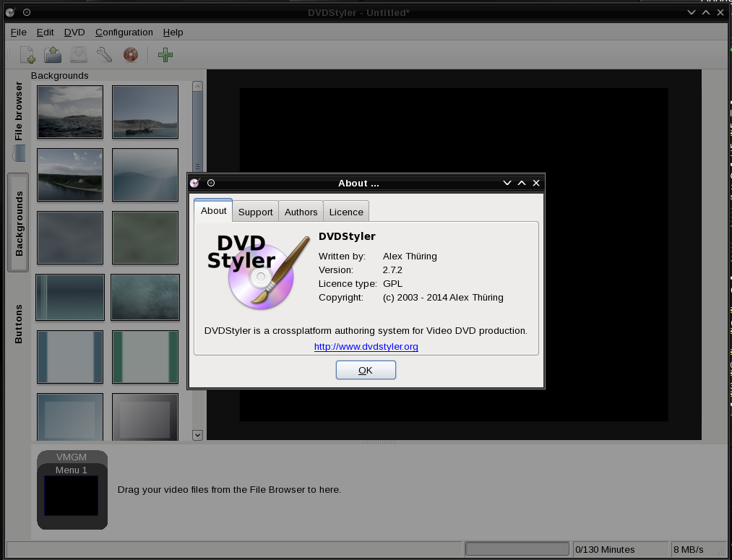Viewport: 732px width, 560px height.
Task: Click the backgrounds list scroll up arrow
Action: [x=197, y=86]
